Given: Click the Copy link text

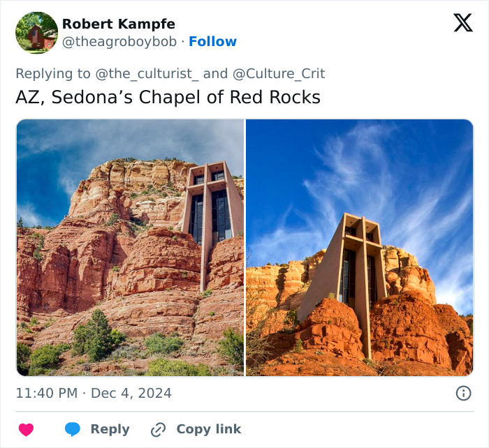Looking at the screenshot, I should (208, 429).
